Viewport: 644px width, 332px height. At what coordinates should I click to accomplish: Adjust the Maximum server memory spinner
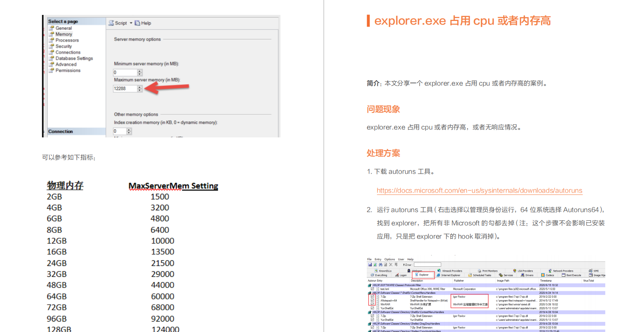coord(140,89)
